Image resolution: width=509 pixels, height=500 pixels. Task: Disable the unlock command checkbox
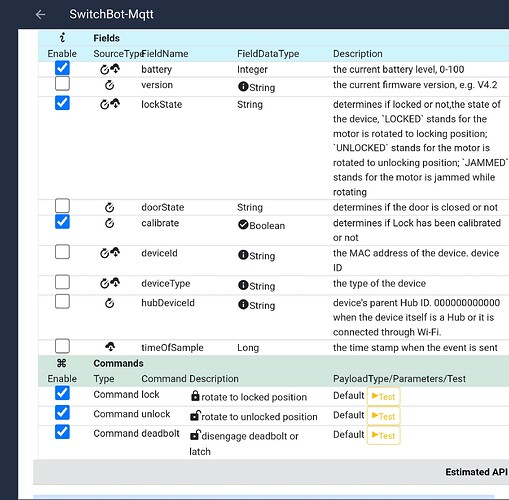pyautogui.click(x=62, y=412)
